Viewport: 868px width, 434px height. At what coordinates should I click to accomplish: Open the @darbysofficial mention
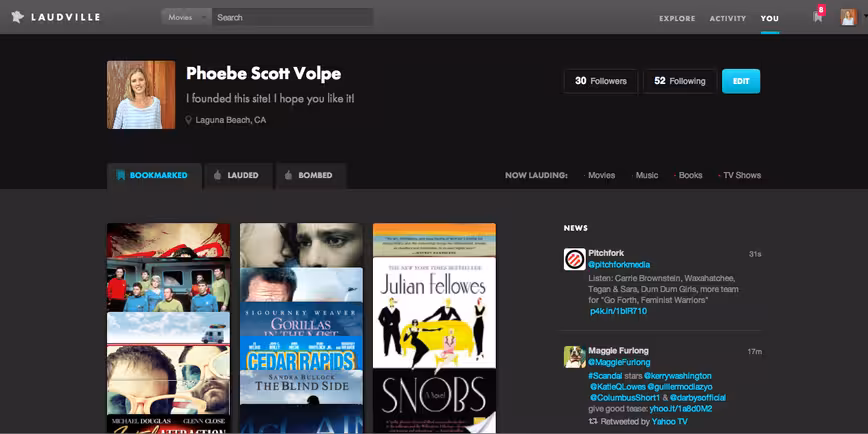[698, 398]
